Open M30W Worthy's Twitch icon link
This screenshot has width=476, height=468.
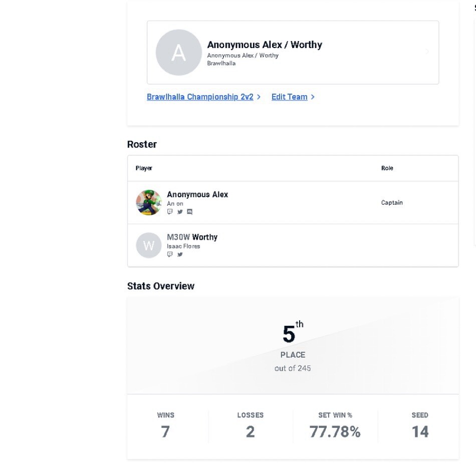[x=170, y=254]
